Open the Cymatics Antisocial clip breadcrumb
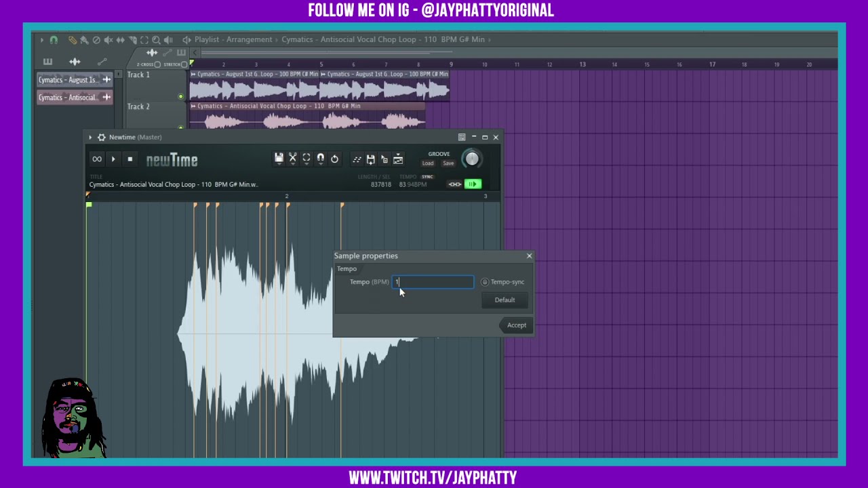The height and width of the screenshot is (488, 868). [383, 39]
